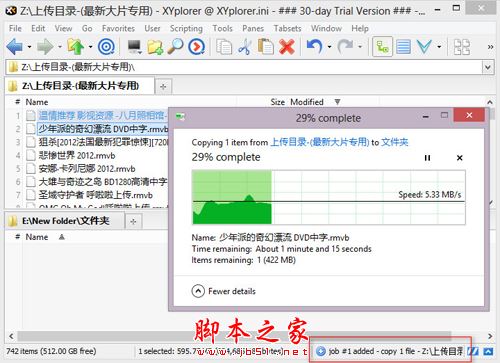500x363 pixels.
Task: Add new tab in top pane
Action: [163, 87]
